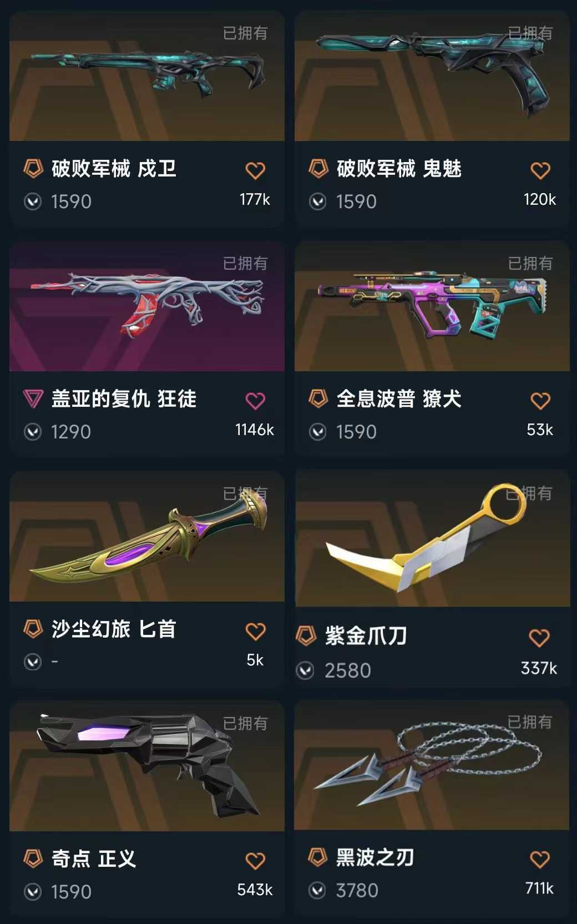Viewport: 577px width, 924px height.
Task: Like the 盖亚的复仇 狂徒 skin with the pink heart
Action: coord(255,401)
